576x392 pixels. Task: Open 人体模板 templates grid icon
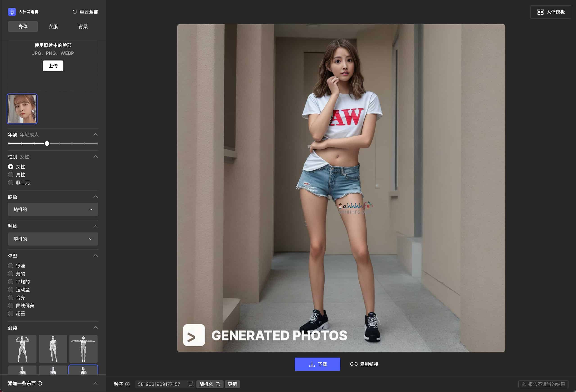click(x=540, y=12)
